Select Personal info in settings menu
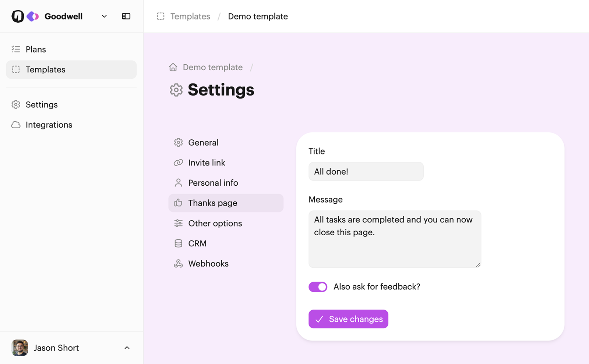This screenshot has height=364, width=589. tap(213, 183)
